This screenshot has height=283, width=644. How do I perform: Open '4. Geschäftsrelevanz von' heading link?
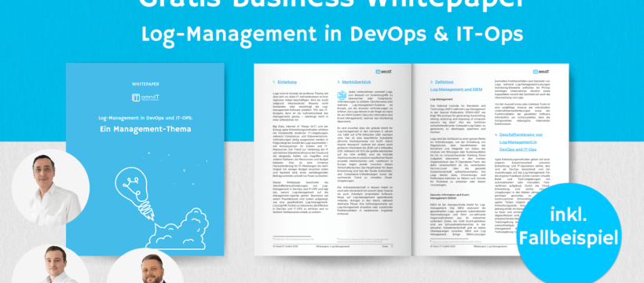coord(518,134)
